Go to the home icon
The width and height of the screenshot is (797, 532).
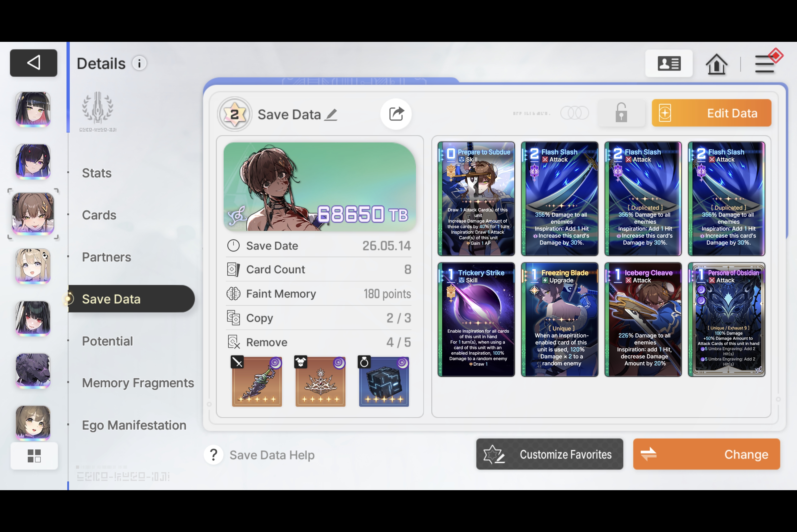716,64
